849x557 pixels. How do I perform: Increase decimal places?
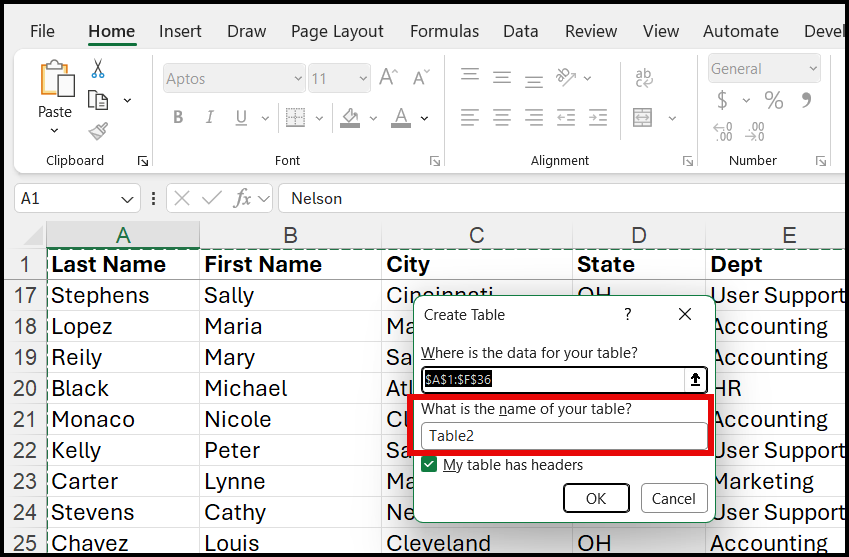pos(723,132)
